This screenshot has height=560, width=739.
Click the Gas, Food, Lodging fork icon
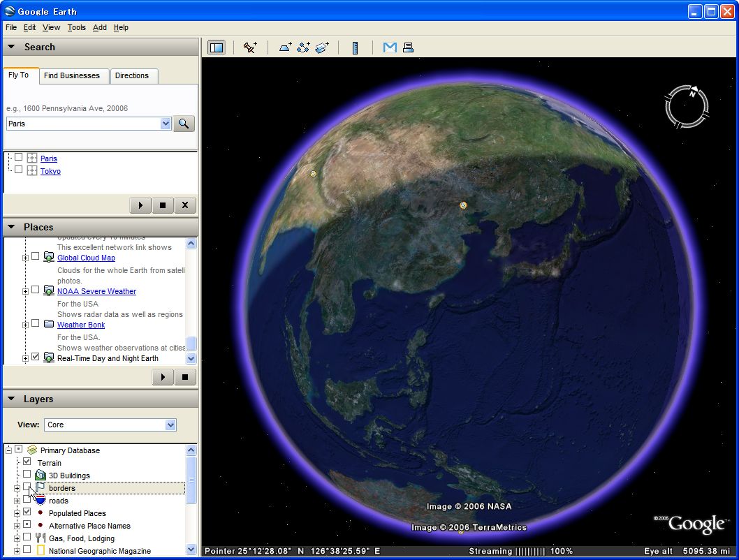[41, 538]
